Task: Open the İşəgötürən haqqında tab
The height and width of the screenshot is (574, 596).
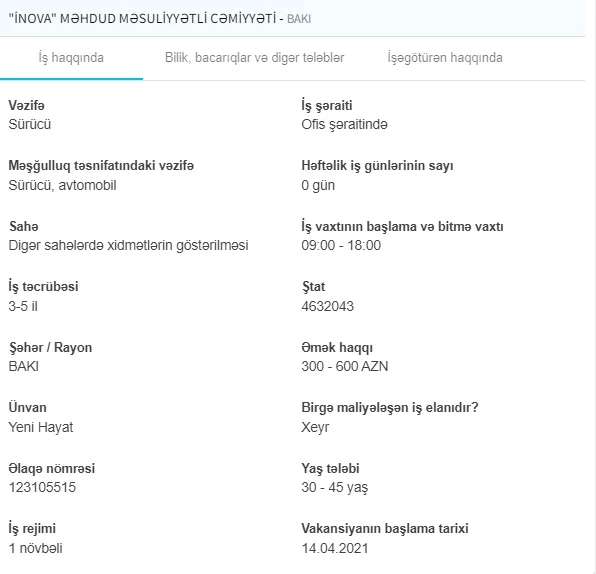Action: tap(445, 58)
